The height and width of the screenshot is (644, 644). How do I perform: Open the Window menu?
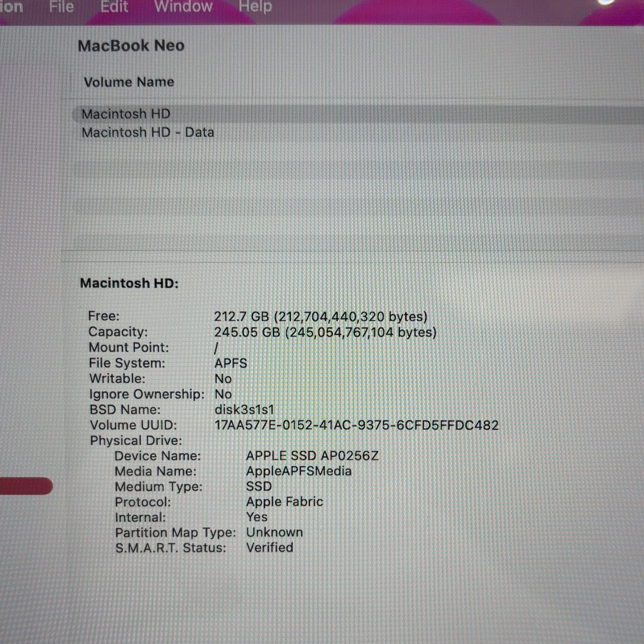pos(183,6)
